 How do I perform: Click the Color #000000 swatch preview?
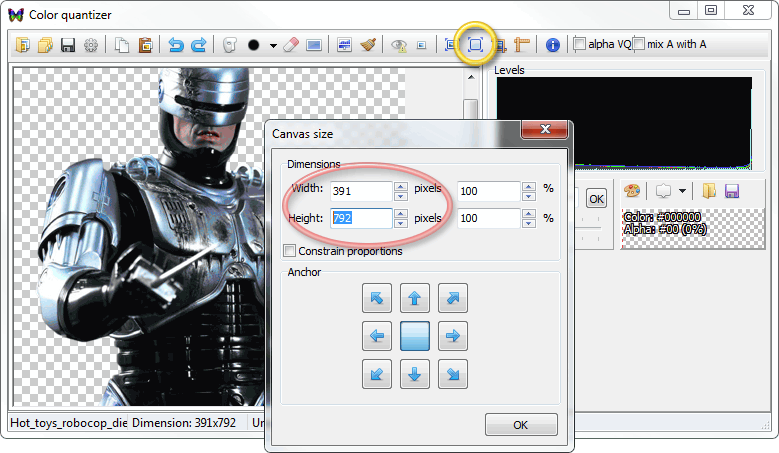coord(693,228)
